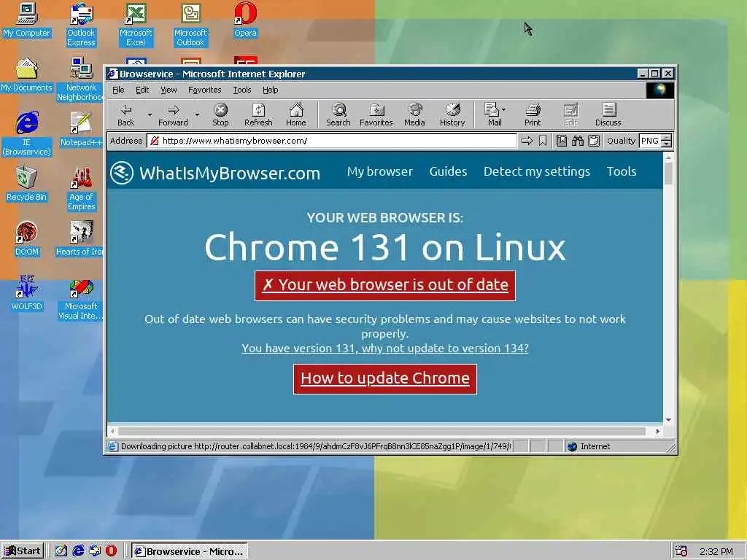Open the File menu

(118, 90)
